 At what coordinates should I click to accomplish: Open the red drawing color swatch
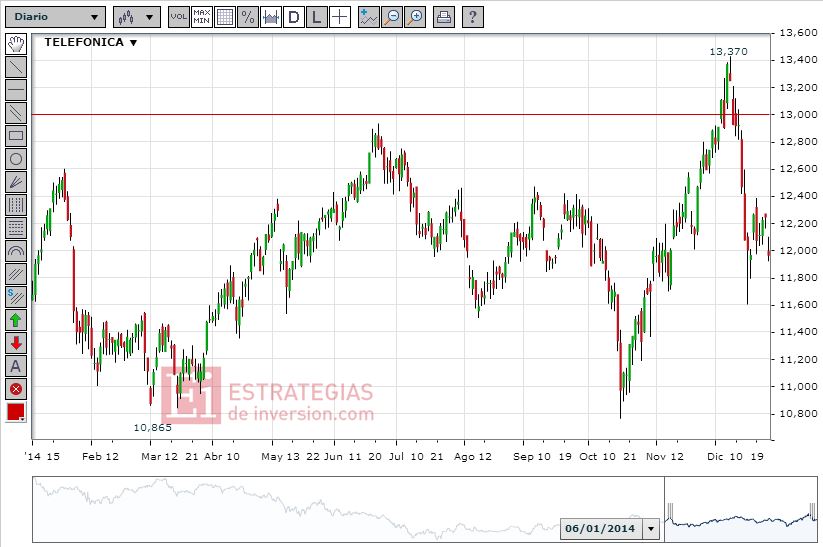coord(16,413)
